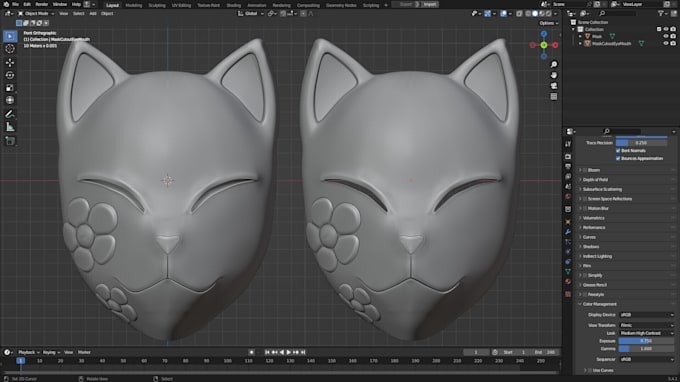
Task: Click the Import button in top bar
Action: 430,4
